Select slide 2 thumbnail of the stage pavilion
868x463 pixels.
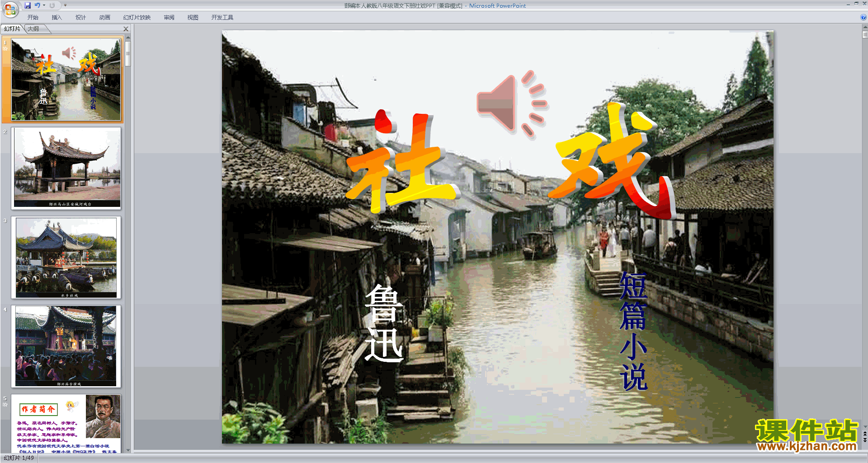click(66, 168)
